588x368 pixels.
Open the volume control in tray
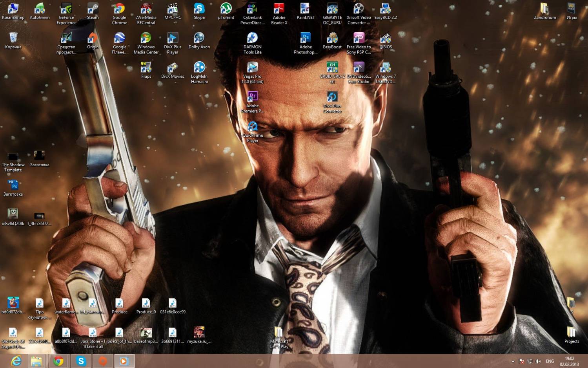[538, 361]
